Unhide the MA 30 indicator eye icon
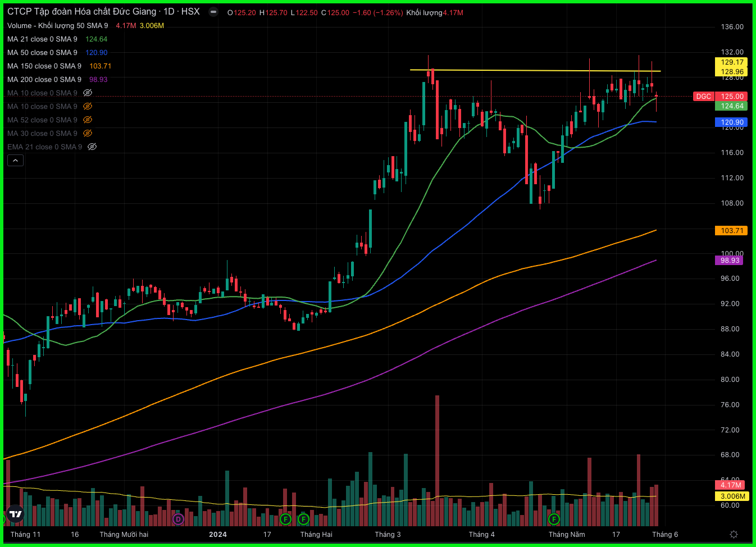 pyautogui.click(x=88, y=133)
